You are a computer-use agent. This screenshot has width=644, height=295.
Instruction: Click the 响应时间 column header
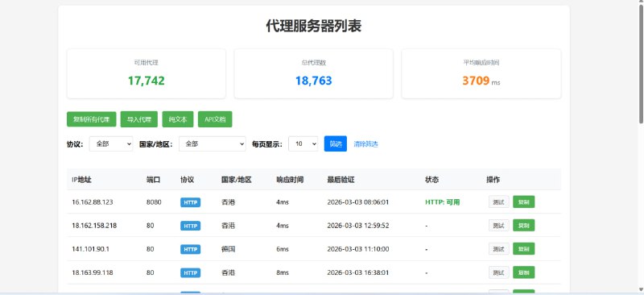(290, 180)
